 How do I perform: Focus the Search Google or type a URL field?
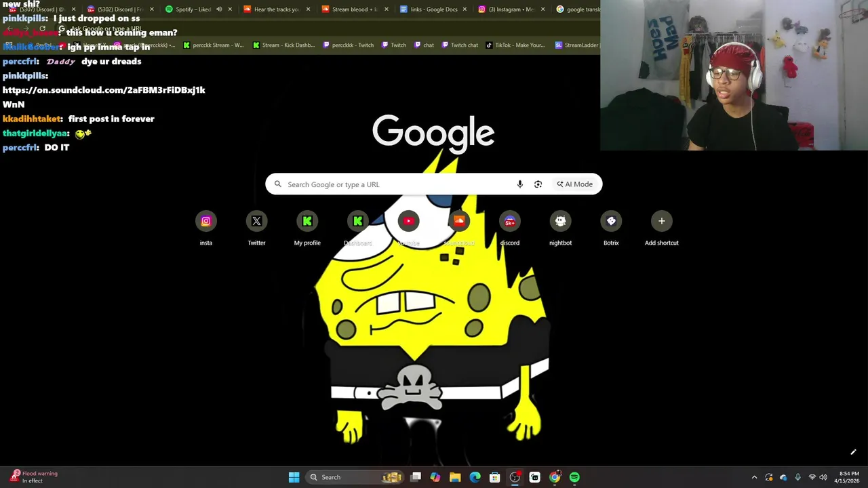433,184
